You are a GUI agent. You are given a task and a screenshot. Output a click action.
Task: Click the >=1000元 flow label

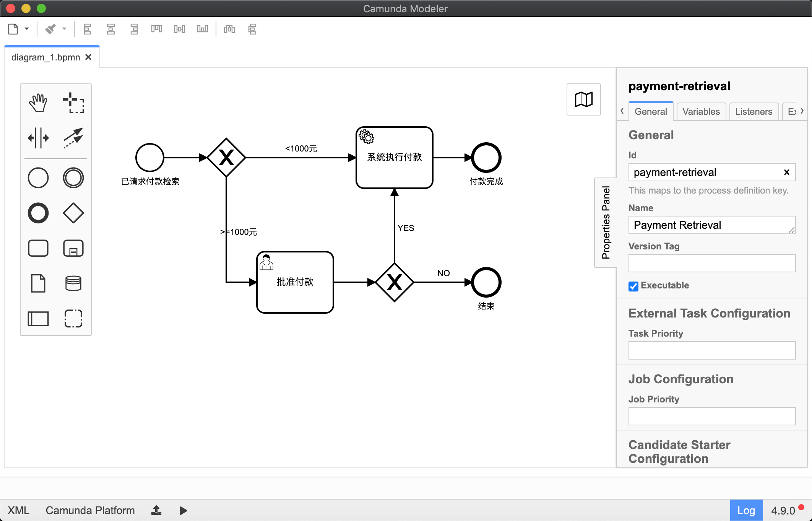tap(239, 232)
